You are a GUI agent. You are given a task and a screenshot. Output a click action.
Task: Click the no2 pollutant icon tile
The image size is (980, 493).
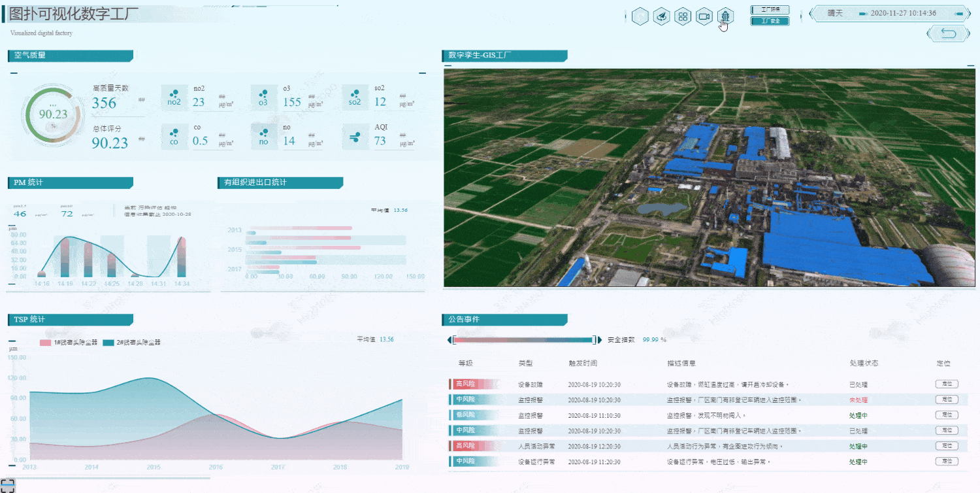[x=174, y=98]
